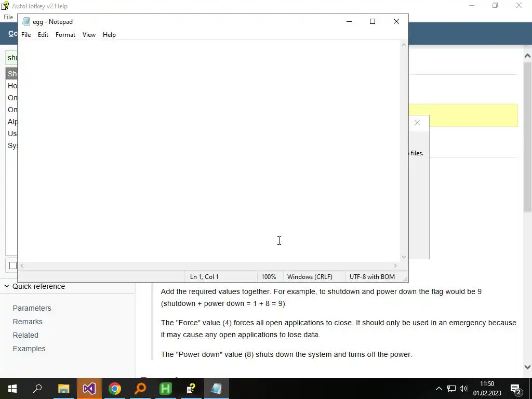Go to Examples in Quick reference

click(x=29, y=349)
